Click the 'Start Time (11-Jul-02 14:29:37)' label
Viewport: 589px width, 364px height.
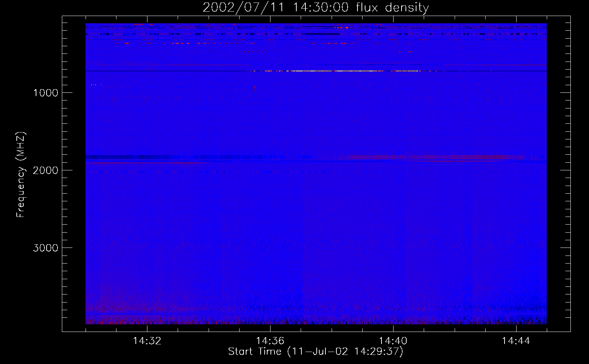click(316, 352)
